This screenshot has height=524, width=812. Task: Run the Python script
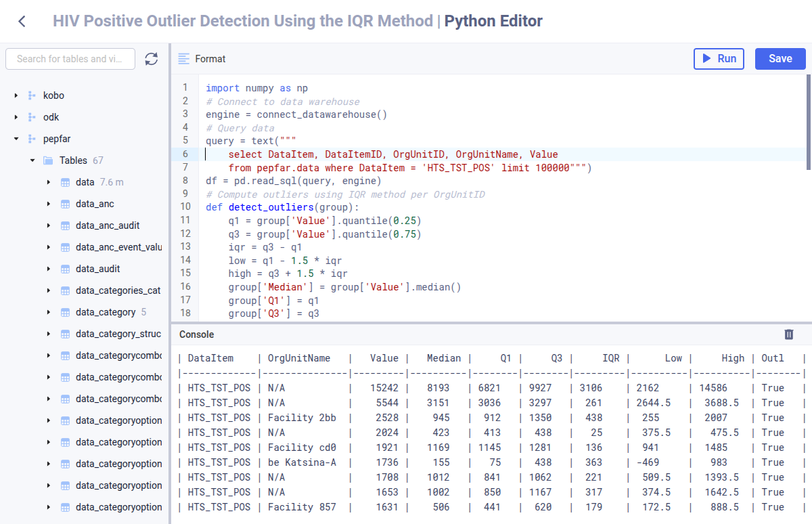(719, 59)
